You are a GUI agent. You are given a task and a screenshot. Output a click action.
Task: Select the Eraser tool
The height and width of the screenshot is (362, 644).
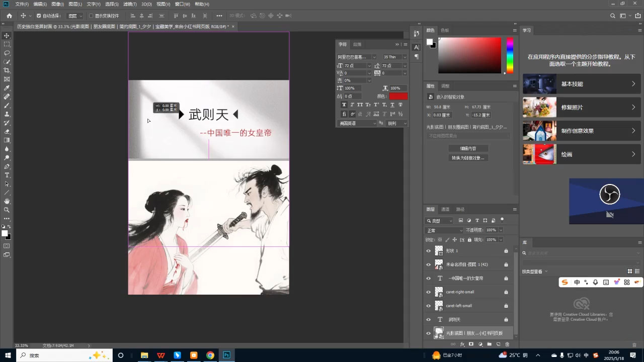click(7, 132)
